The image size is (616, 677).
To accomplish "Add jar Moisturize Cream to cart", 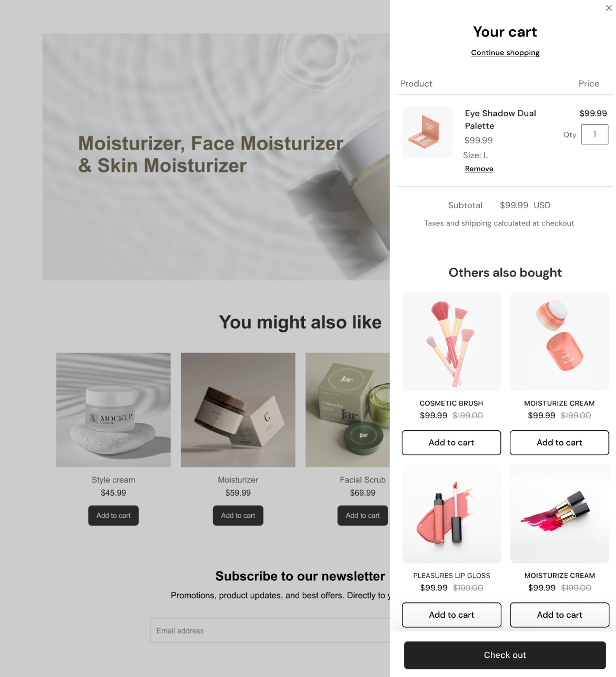I will [x=559, y=442].
